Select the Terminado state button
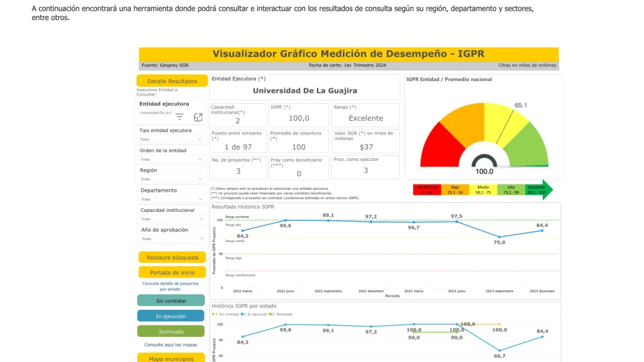Screen dimensions: 644x362 point(171,331)
